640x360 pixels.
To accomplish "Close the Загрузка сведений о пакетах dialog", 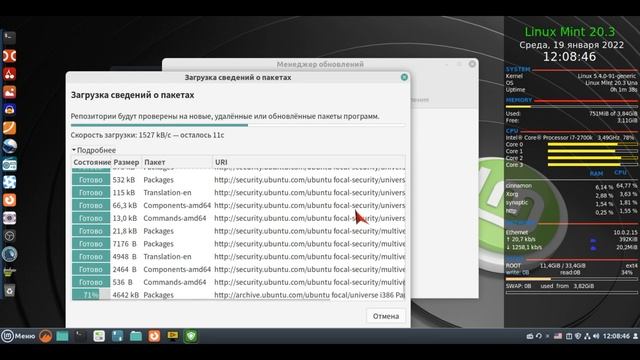I will (404, 77).
